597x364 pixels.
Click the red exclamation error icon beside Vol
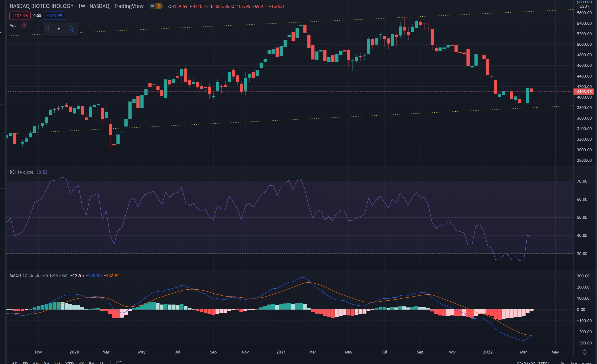click(24, 25)
